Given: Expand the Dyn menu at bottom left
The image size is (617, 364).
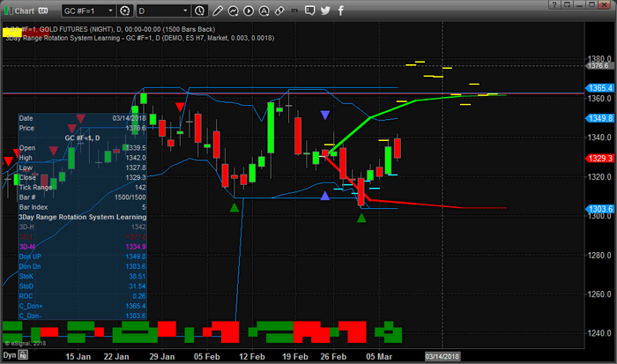Looking at the screenshot, I should (11, 356).
